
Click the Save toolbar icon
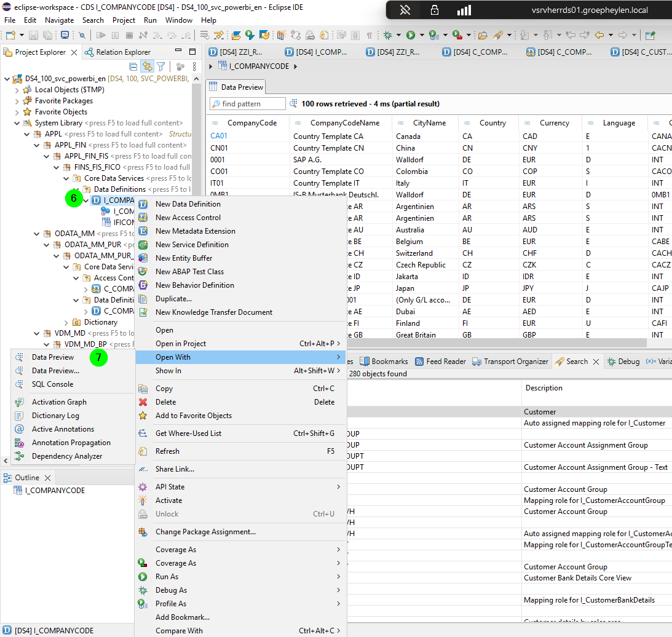click(33, 35)
